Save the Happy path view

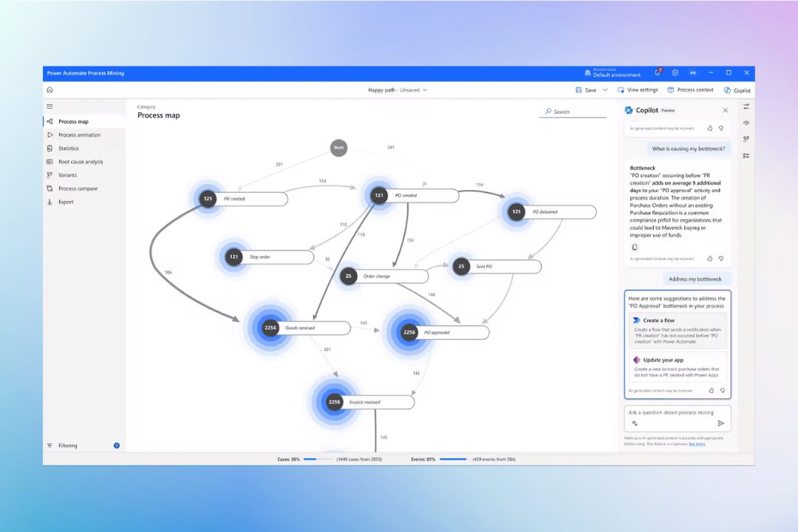(586, 90)
